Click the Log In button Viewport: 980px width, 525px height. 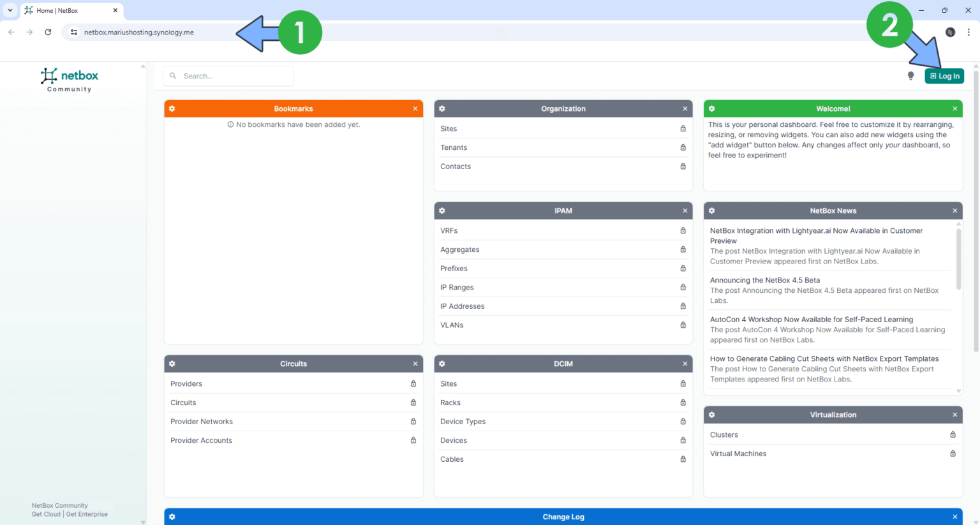pos(944,75)
